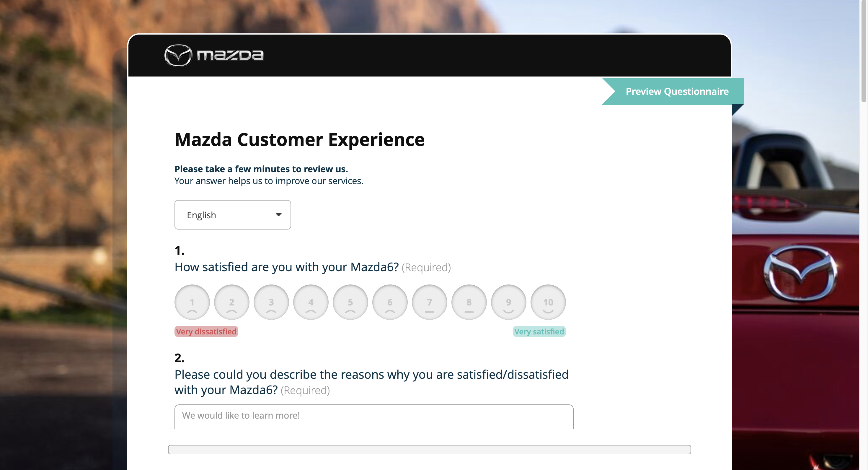Click the Mazda Customer Experience heading
The image size is (868, 470).
pyautogui.click(x=299, y=140)
